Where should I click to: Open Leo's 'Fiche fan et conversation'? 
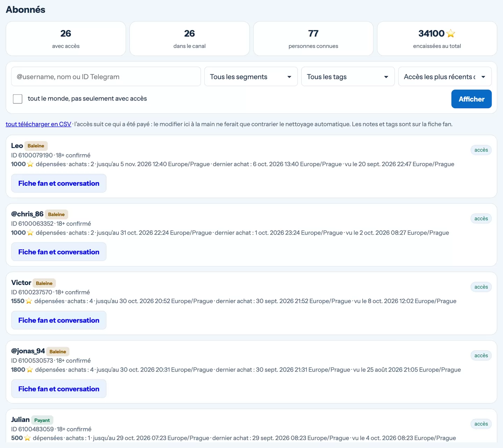[x=59, y=183]
